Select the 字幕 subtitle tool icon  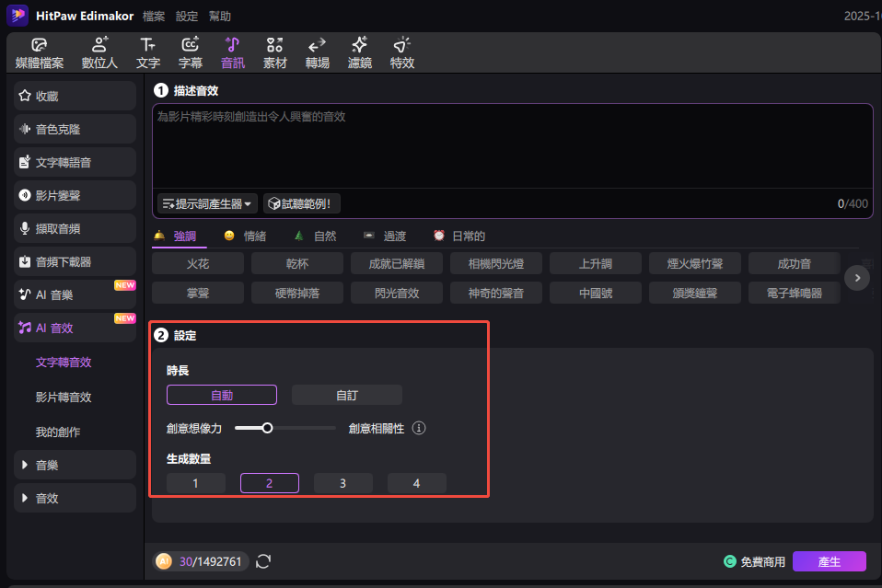click(x=191, y=53)
